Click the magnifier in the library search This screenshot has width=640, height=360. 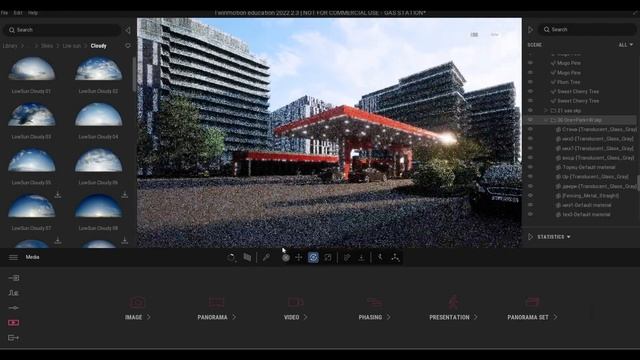11,30
